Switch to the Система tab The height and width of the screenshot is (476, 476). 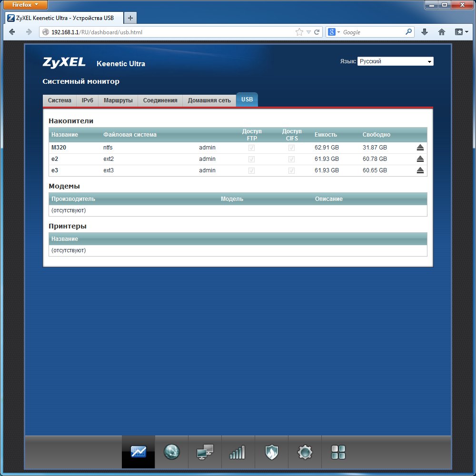(x=59, y=100)
